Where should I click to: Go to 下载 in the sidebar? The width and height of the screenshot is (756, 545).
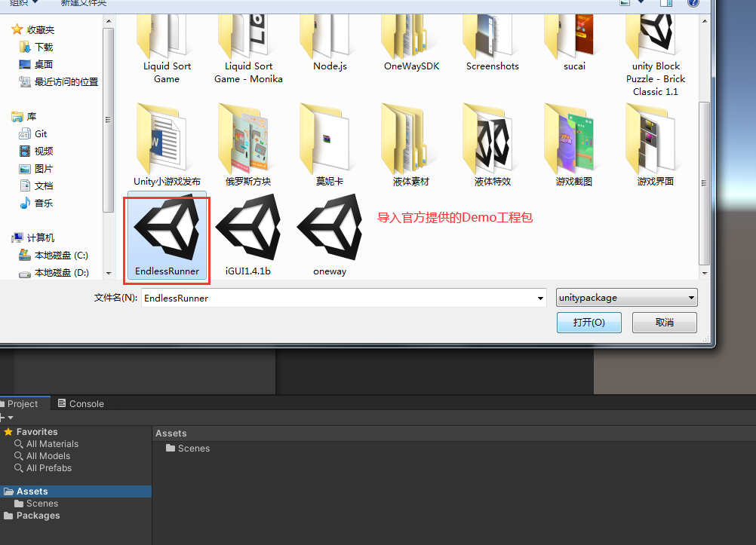pyautogui.click(x=37, y=47)
